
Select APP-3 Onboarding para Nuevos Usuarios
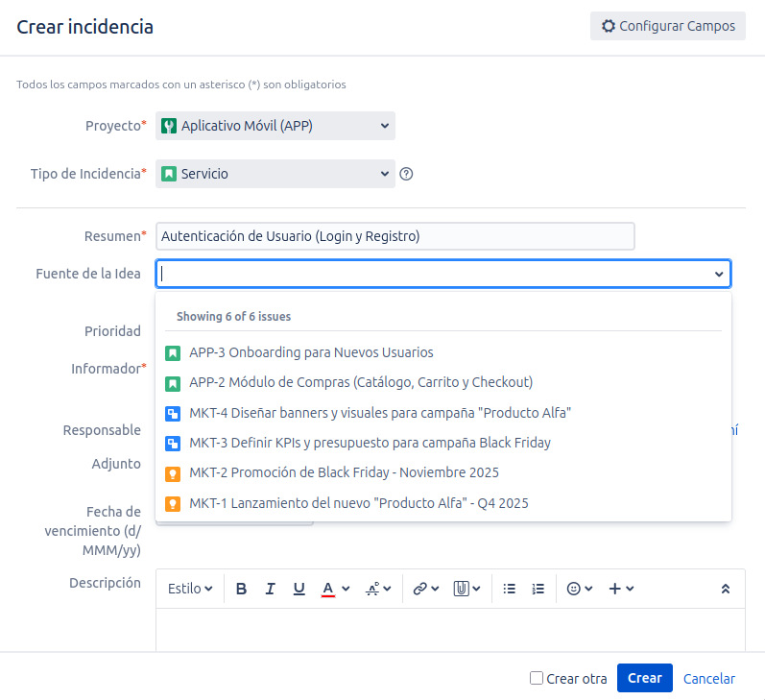(311, 352)
